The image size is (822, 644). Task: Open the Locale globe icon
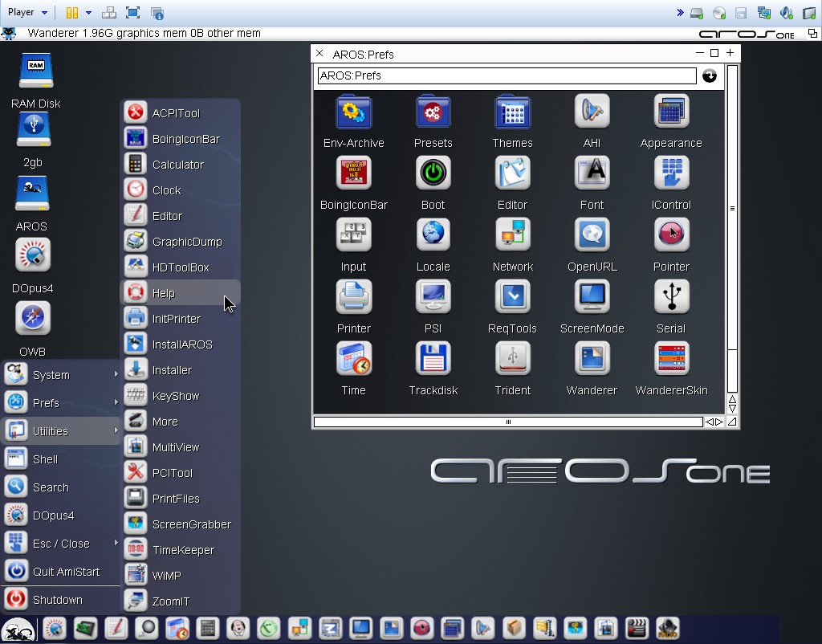(433, 235)
